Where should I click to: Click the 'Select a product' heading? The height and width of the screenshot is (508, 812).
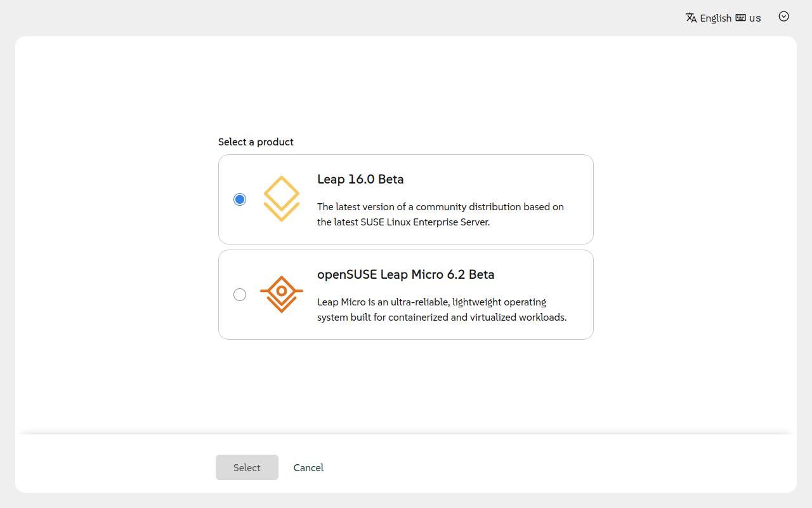click(256, 142)
